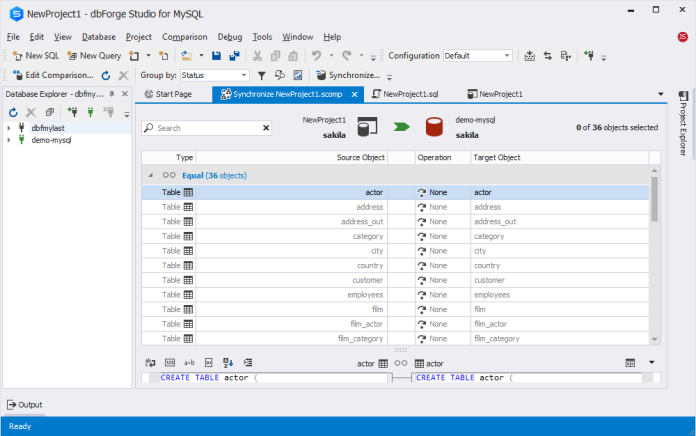Click the swap arrows icon in main toolbar
Viewport: 696px width, 436px height.
tap(548, 56)
